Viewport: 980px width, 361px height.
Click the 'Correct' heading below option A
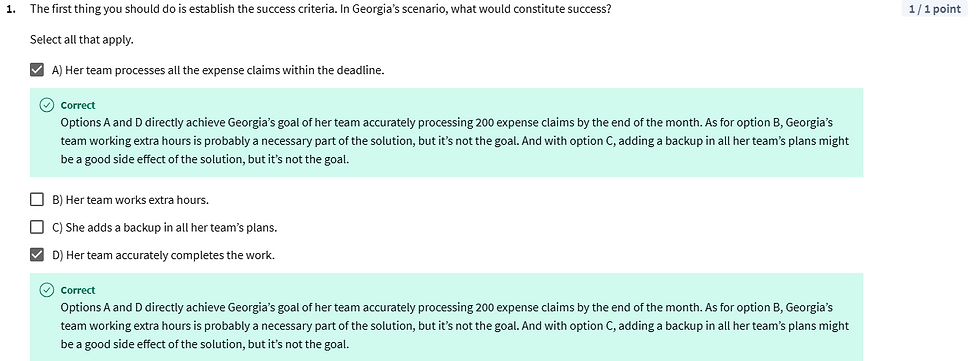tap(78, 106)
